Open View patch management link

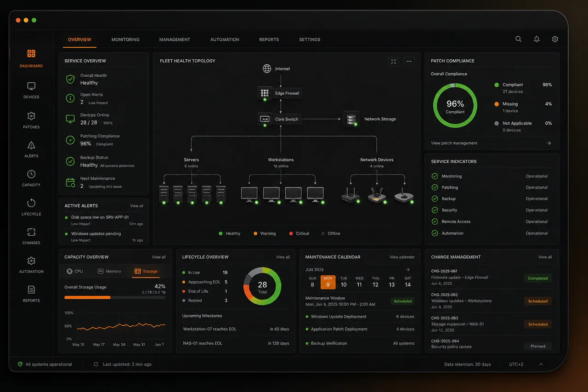click(454, 143)
